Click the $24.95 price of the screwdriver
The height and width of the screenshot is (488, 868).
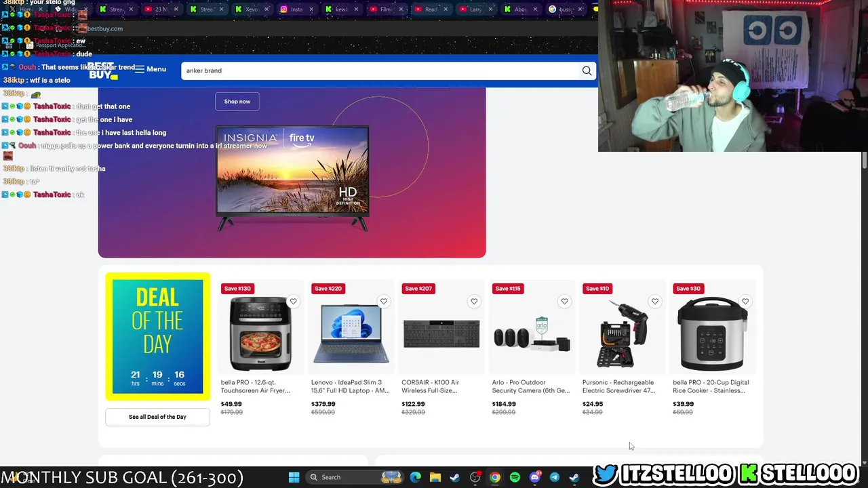tap(593, 404)
